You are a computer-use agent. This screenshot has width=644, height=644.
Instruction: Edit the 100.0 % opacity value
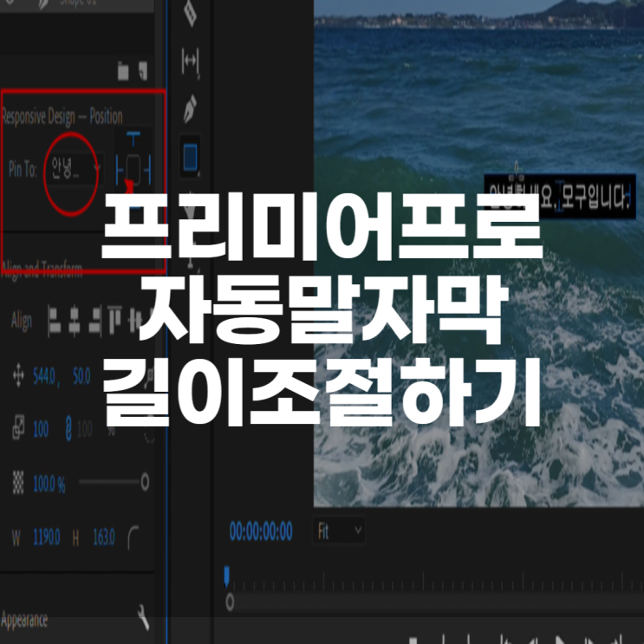coord(49,485)
